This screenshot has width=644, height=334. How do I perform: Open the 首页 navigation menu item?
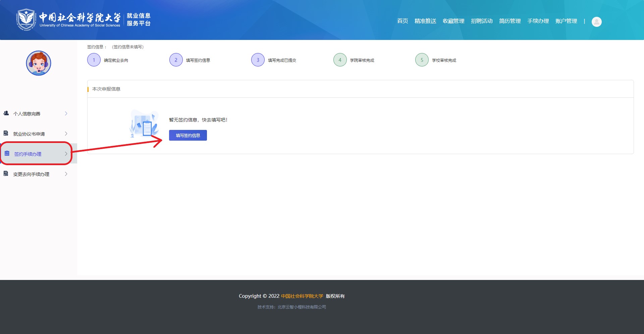click(402, 21)
